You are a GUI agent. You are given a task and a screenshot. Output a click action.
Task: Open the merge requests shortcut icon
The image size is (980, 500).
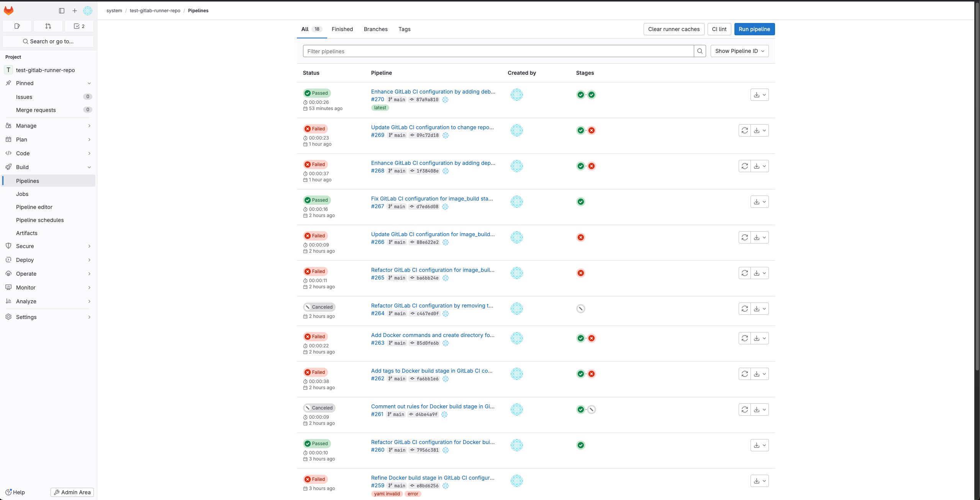48,26
